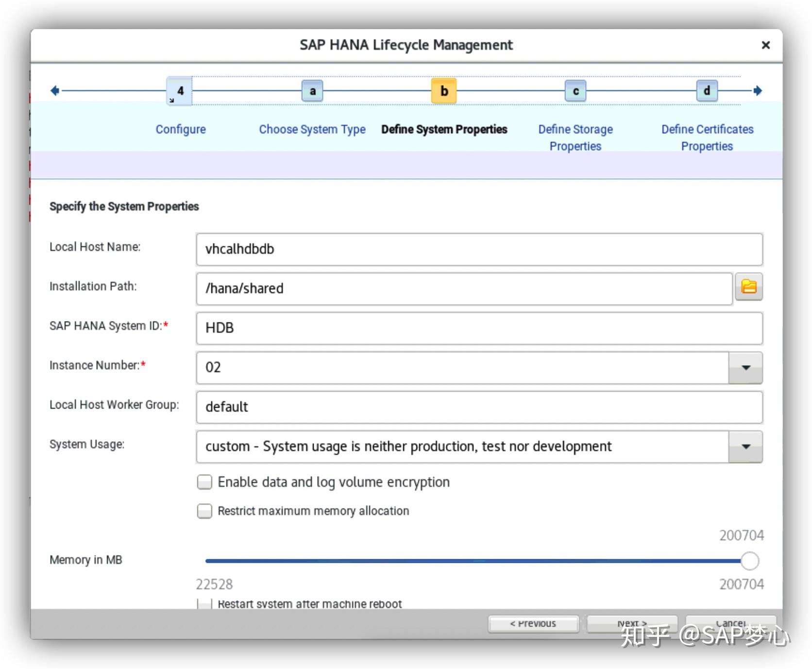
Task: Toggle Restrict maximum memory allocation checkbox
Action: pos(204,511)
